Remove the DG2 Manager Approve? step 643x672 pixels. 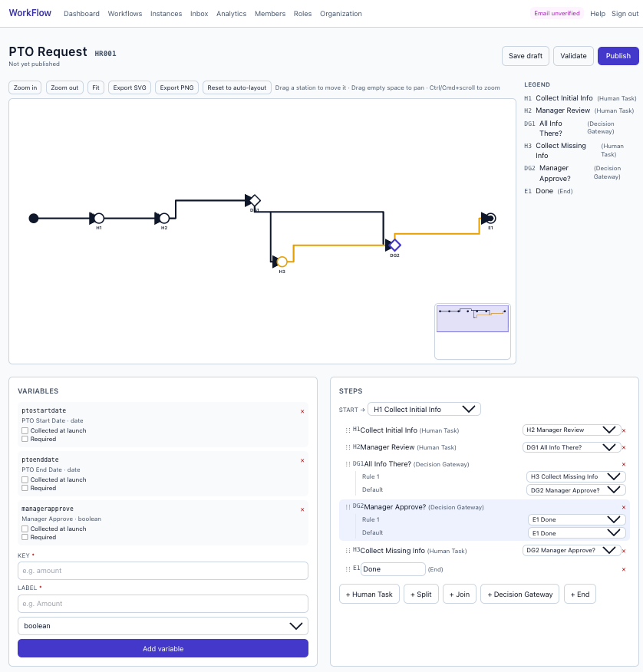tap(624, 507)
